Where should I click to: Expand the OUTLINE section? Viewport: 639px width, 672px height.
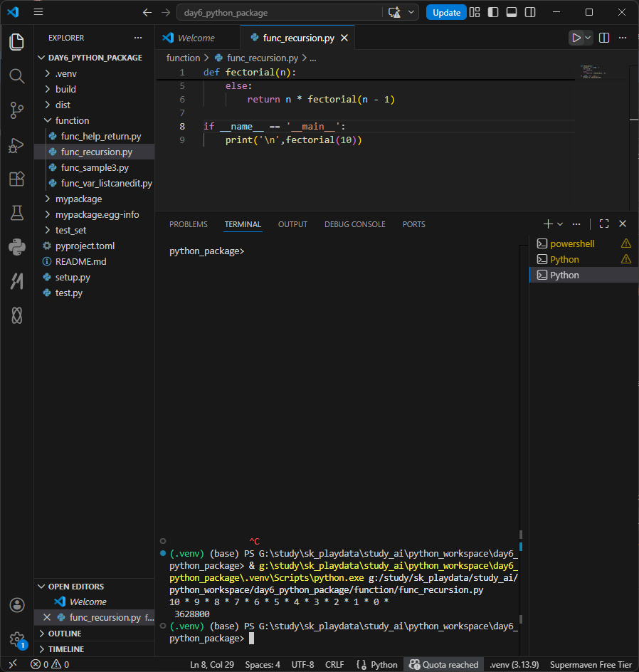[x=94, y=634]
